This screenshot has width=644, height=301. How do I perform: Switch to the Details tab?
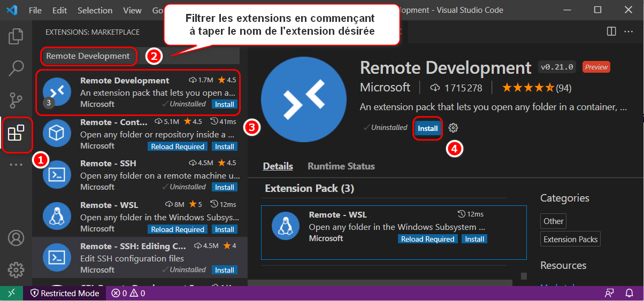(278, 166)
